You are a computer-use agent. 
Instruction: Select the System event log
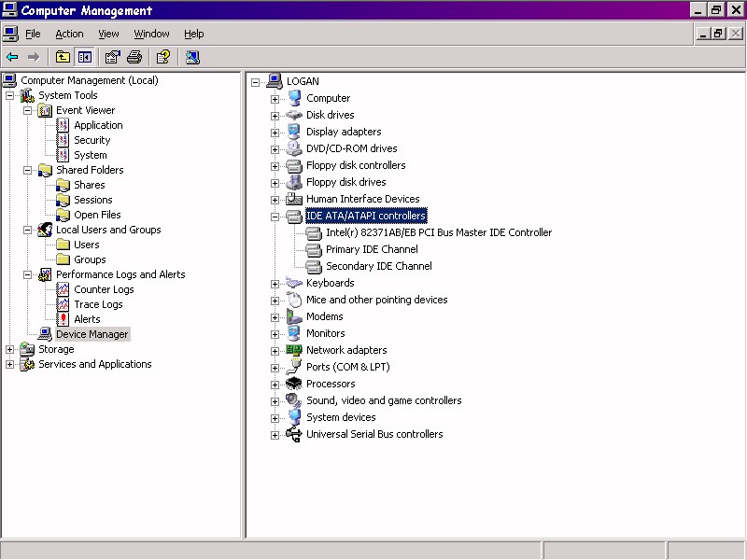tap(90, 155)
